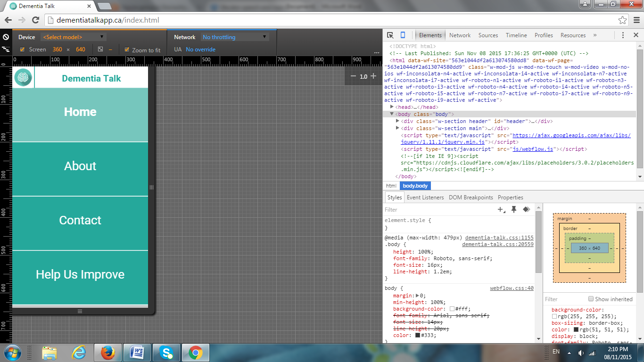Open the Timeline DevTools tab
Viewport: 644px width, 362px height.
coord(516,35)
